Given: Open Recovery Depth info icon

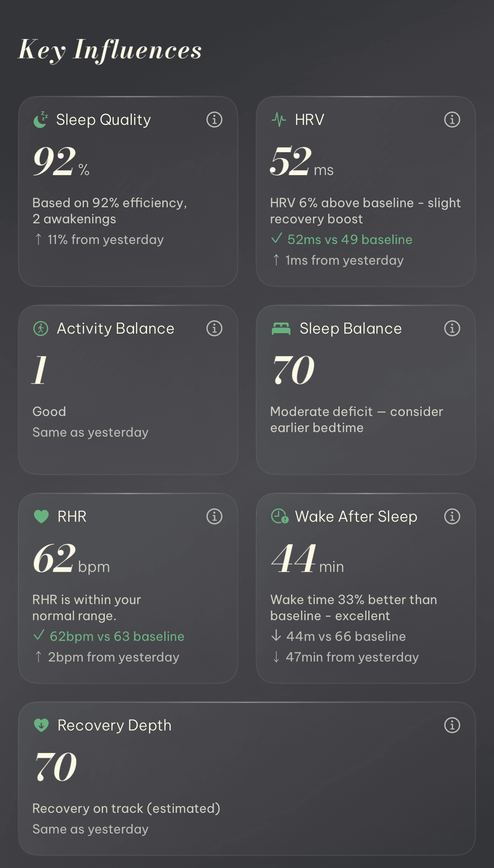Looking at the screenshot, I should point(452,726).
